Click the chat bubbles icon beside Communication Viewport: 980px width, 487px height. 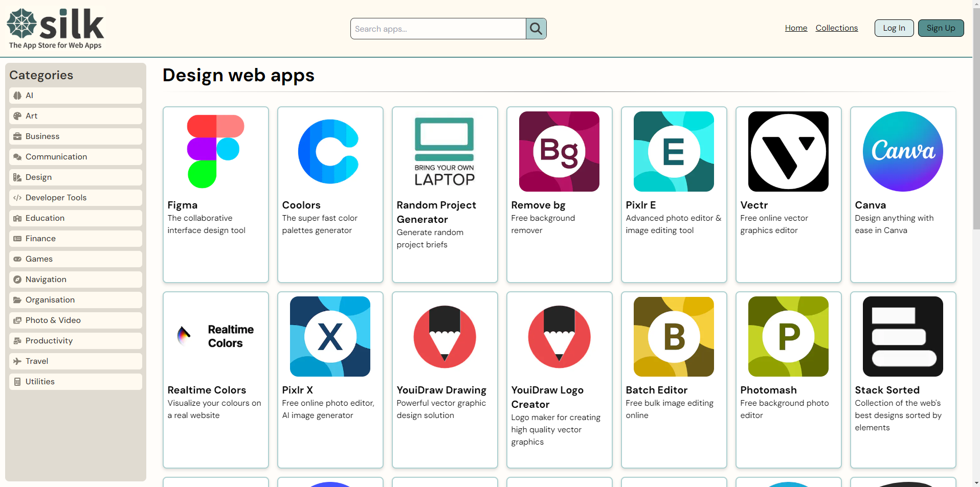17,157
